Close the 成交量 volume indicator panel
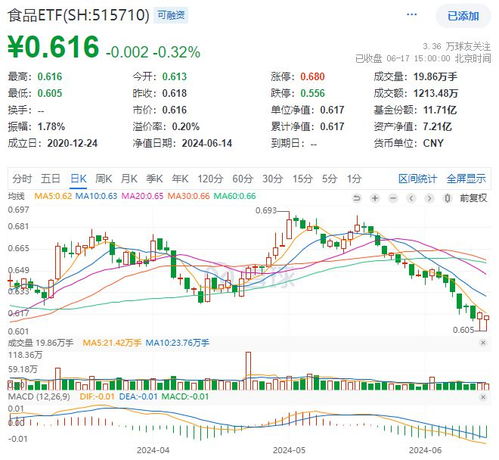499x460 pixels. pos(483,343)
